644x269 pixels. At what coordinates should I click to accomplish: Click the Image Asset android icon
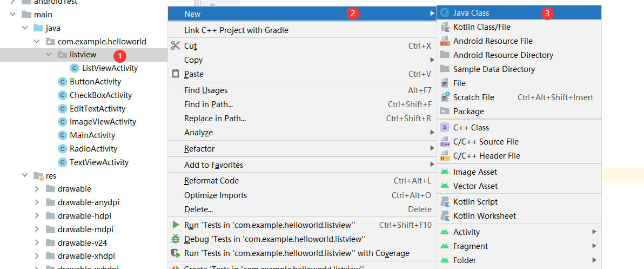(445, 172)
